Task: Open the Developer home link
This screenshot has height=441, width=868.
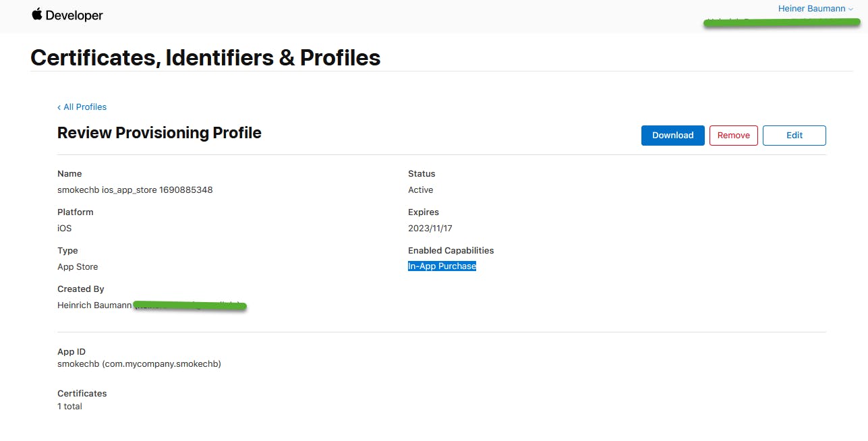Action: pos(74,16)
